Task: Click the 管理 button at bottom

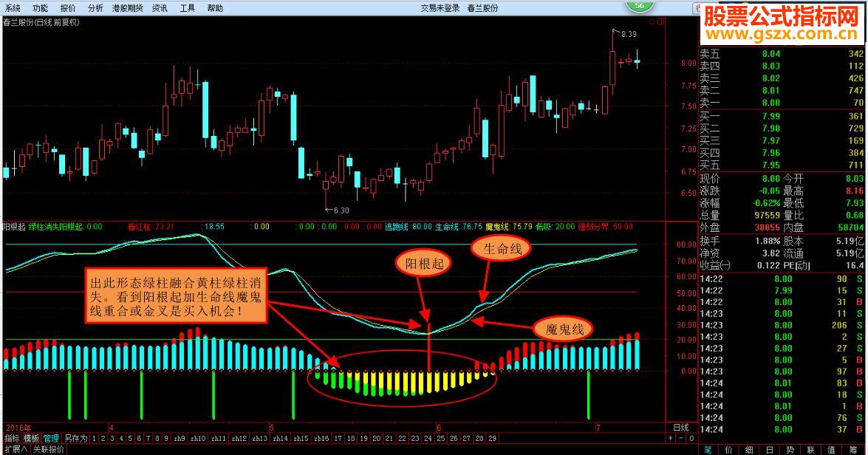Action: coord(51,438)
